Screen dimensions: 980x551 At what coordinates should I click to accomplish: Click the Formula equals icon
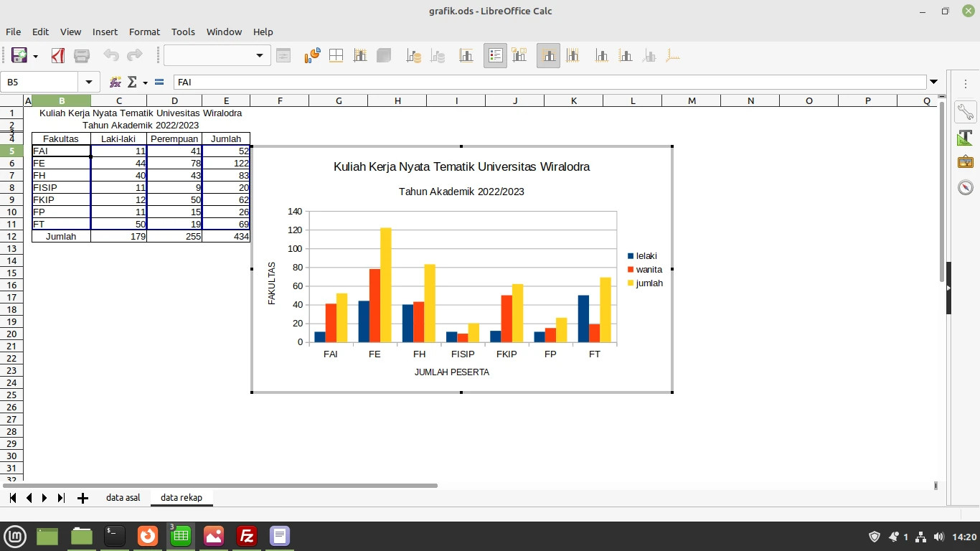[159, 83]
